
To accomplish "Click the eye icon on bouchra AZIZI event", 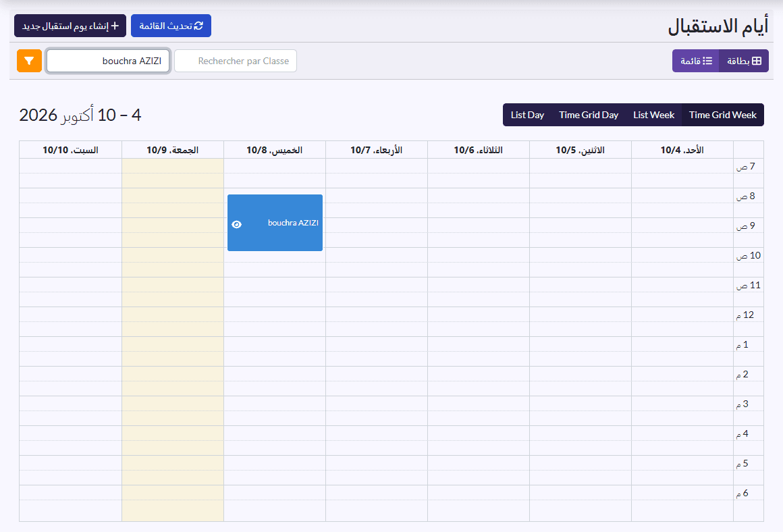I will [237, 224].
